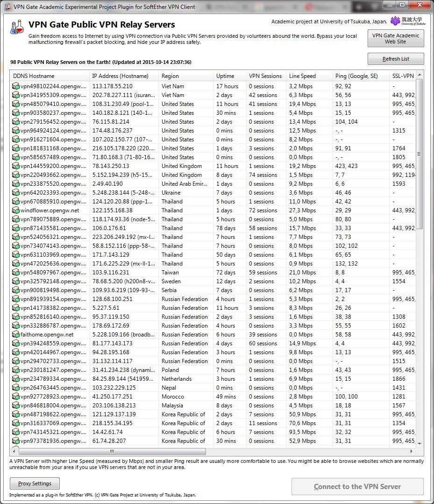Click the Nepal region cell
Image resolution: width=434 pixels, height=504 pixels.
(169, 388)
